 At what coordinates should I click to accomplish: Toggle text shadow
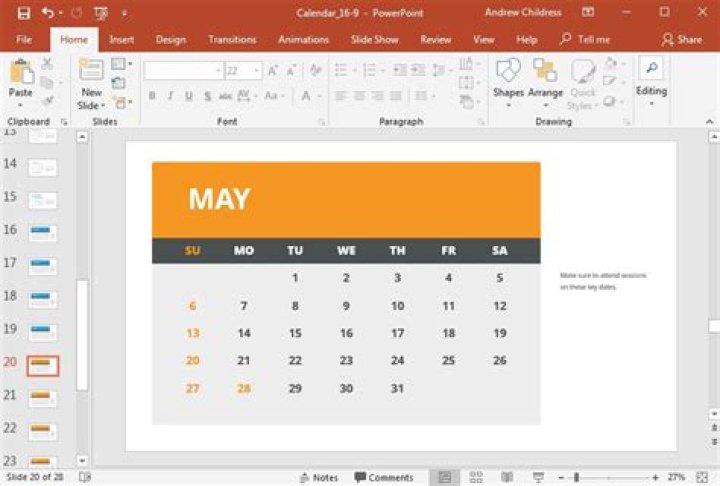click(208, 96)
